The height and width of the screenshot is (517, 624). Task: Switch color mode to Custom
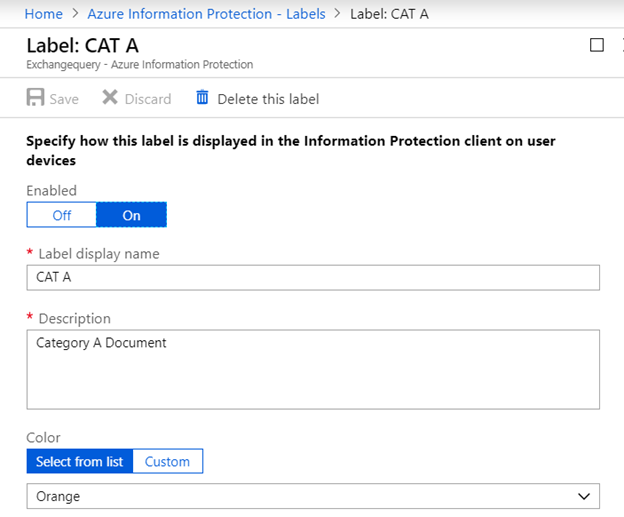coord(167,461)
